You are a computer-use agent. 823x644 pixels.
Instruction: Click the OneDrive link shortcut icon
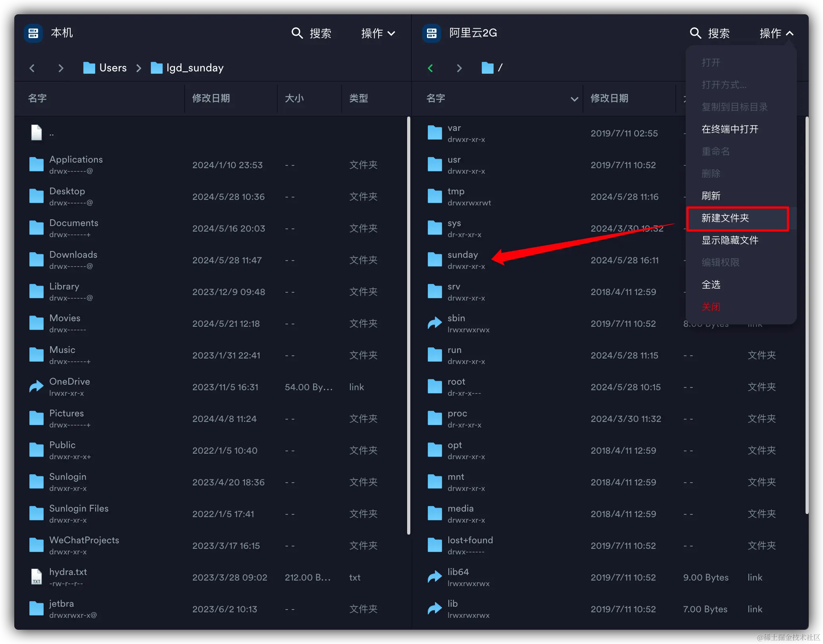click(37, 387)
